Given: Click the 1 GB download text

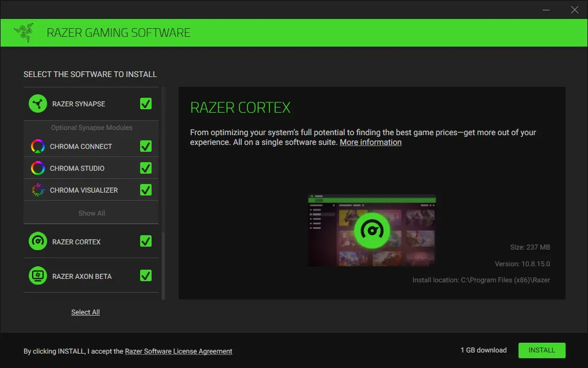Looking at the screenshot, I should pyautogui.click(x=483, y=350).
